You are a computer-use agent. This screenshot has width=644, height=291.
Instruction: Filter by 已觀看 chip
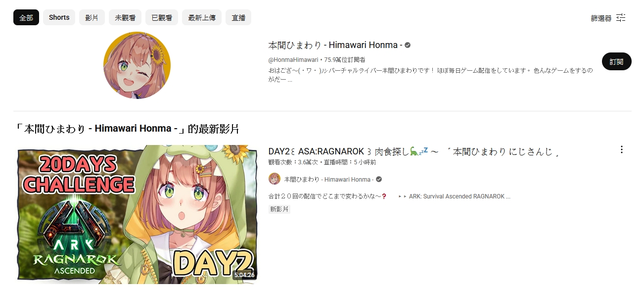click(x=162, y=17)
